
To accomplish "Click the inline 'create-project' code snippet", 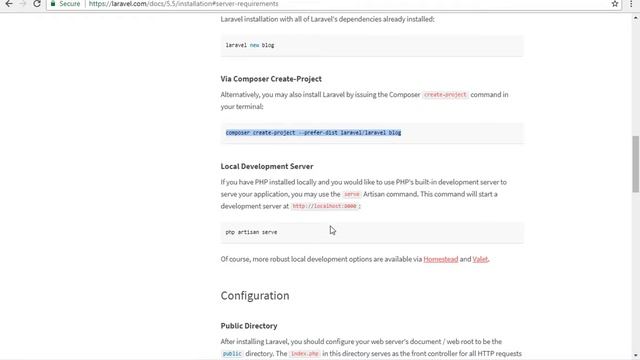I will [445, 95].
